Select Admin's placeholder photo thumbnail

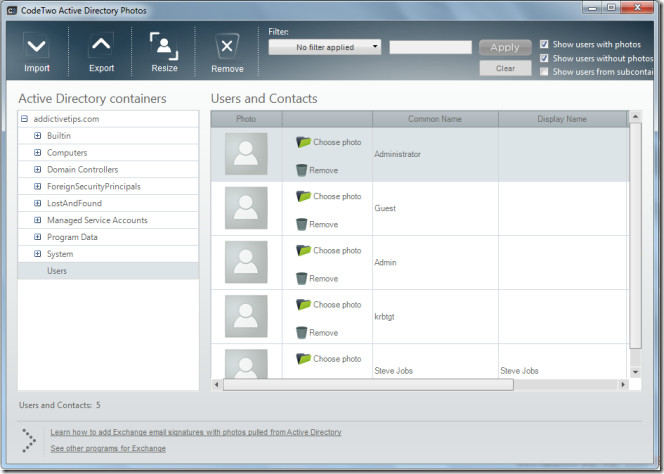[246, 262]
